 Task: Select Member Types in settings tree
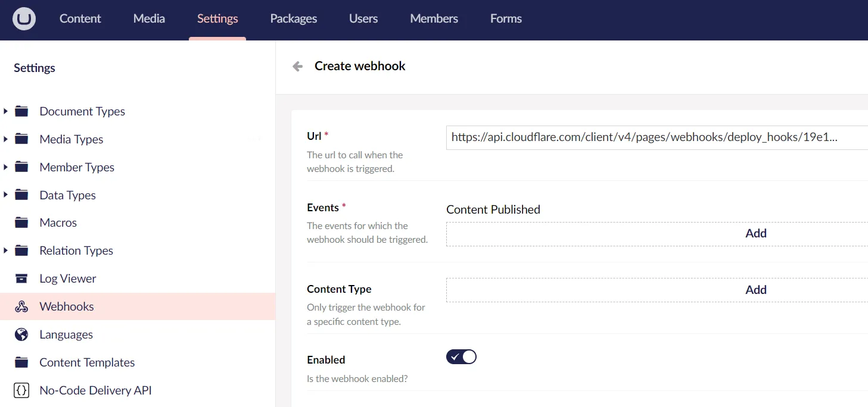[x=77, y=167]
